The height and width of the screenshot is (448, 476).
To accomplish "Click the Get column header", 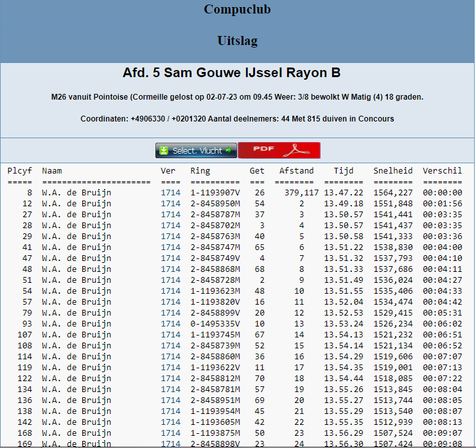I will coord(257,171).
